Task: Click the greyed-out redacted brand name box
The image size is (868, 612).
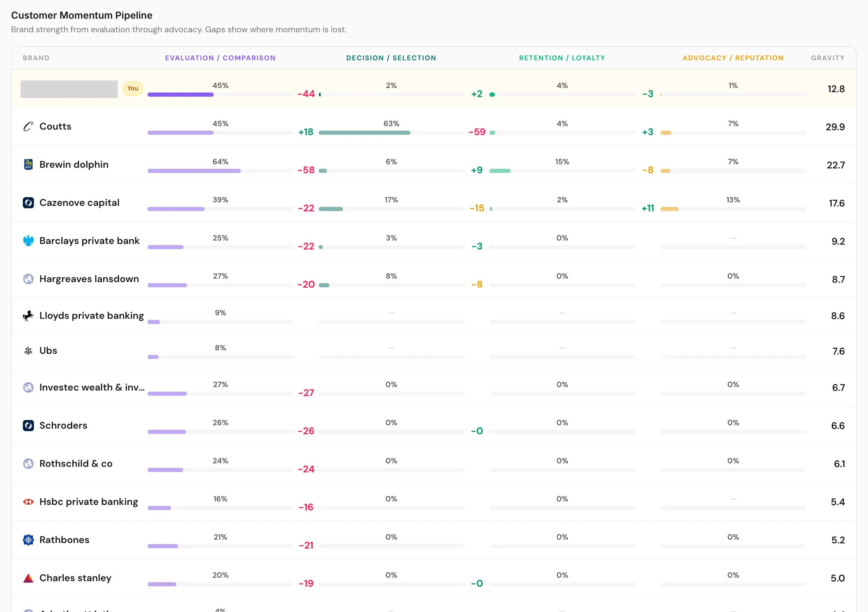Action: (x=69, y=89)
